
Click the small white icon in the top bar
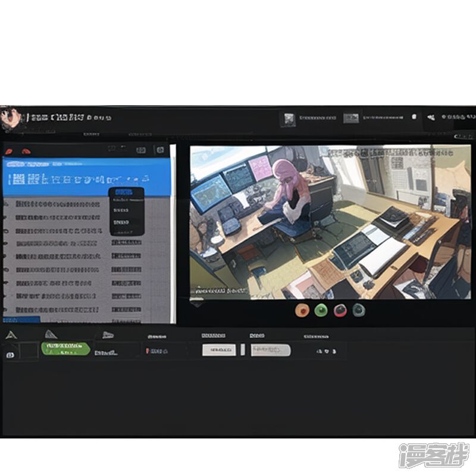click(x=414, y=117)
